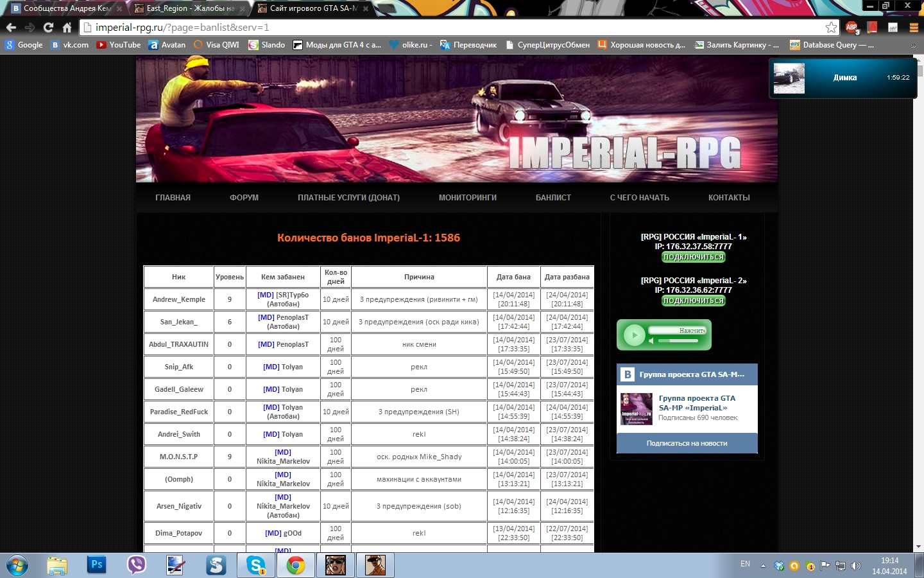The image size is (924, 578).
Task: Open the Google bookmark
Action: tap(24, 45)
